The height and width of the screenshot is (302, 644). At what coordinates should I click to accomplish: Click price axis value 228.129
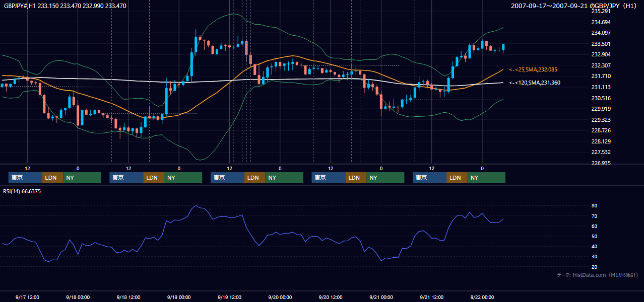tap(601, 141)
